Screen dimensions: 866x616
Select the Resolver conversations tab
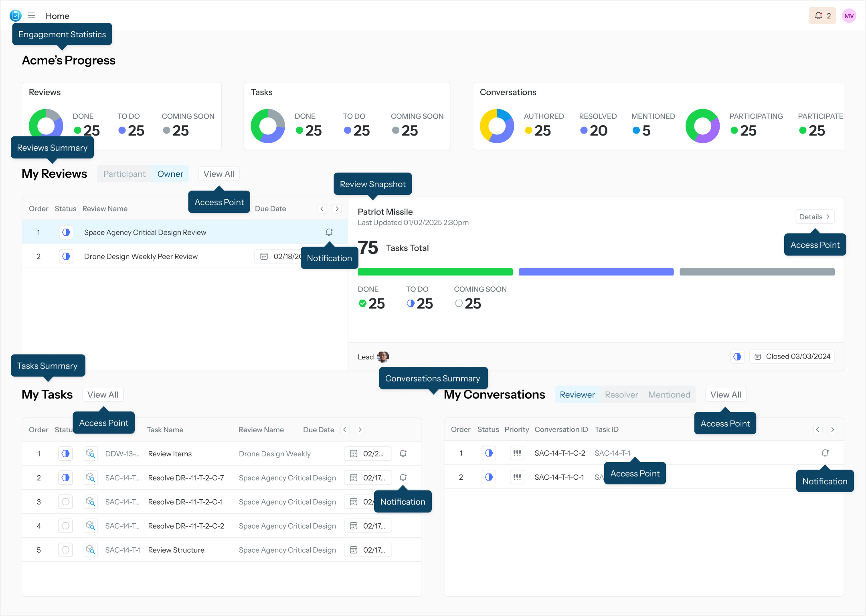point(621,395)
